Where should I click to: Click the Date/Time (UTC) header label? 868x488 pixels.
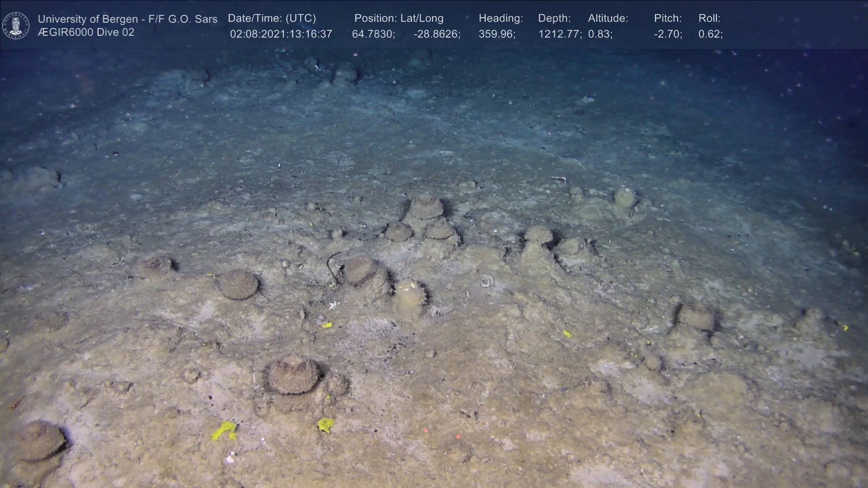tap(272, 18)
